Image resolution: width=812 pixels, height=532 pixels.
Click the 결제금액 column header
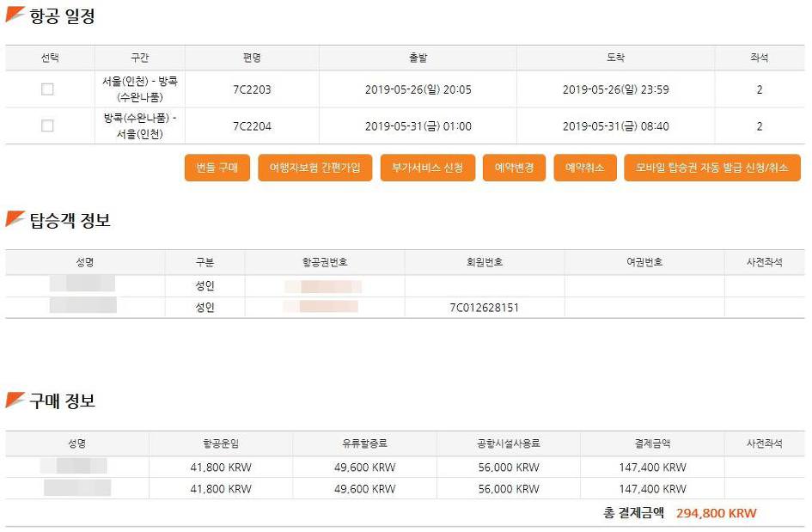click(652, 443)
